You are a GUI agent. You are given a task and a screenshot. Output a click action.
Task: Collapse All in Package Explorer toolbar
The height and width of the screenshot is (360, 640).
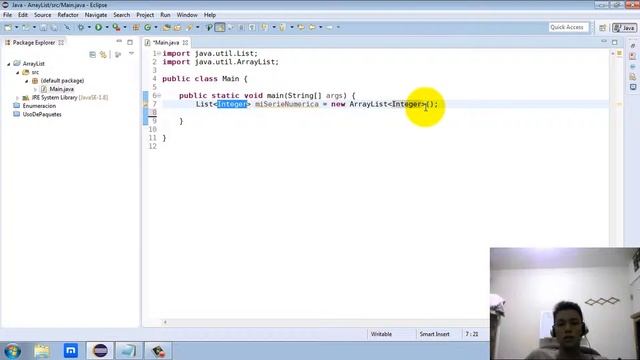pyautogui.click(x=93, y=54)
